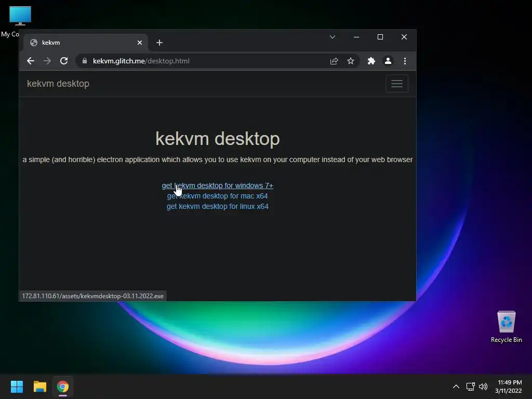This screenshot has height=399, width=532.
Task: Click the network tray icon
Action: [470, 387]
